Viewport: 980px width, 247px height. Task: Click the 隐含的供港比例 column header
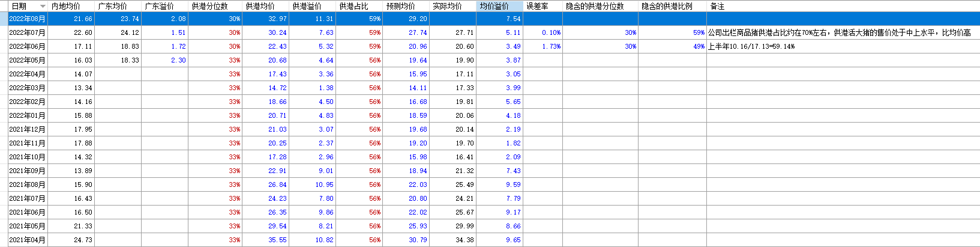[x=673, y=6]
